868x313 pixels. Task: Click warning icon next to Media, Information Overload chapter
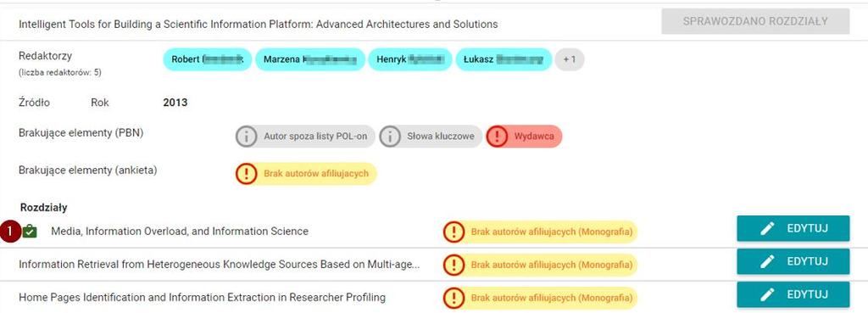pyautogui.click(x=453, y=232)
